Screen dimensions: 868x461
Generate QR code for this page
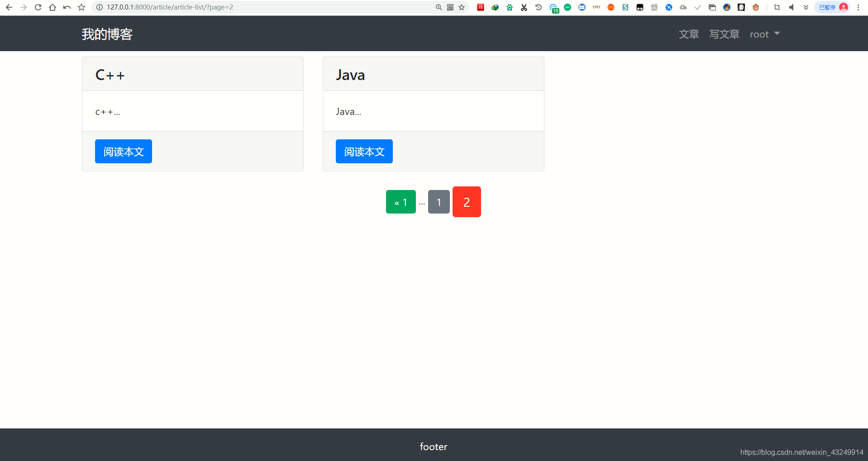[x=450, y=7]
